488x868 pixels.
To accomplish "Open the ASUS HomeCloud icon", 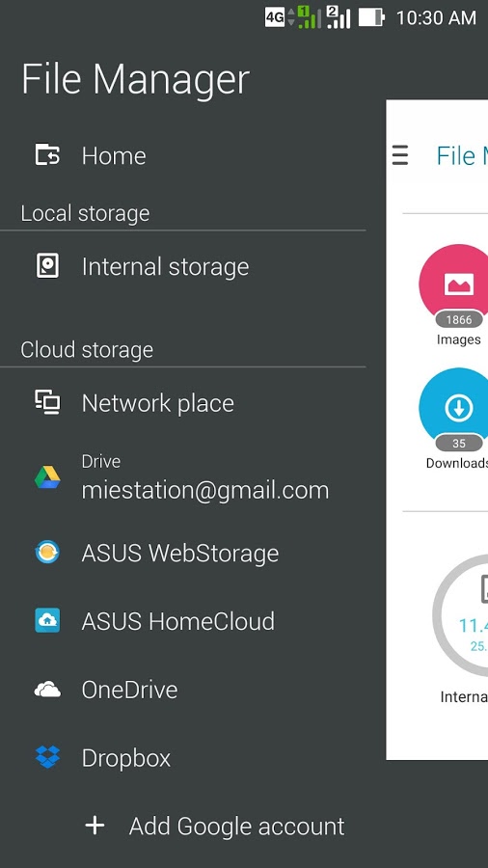I will tap(47, 620).
